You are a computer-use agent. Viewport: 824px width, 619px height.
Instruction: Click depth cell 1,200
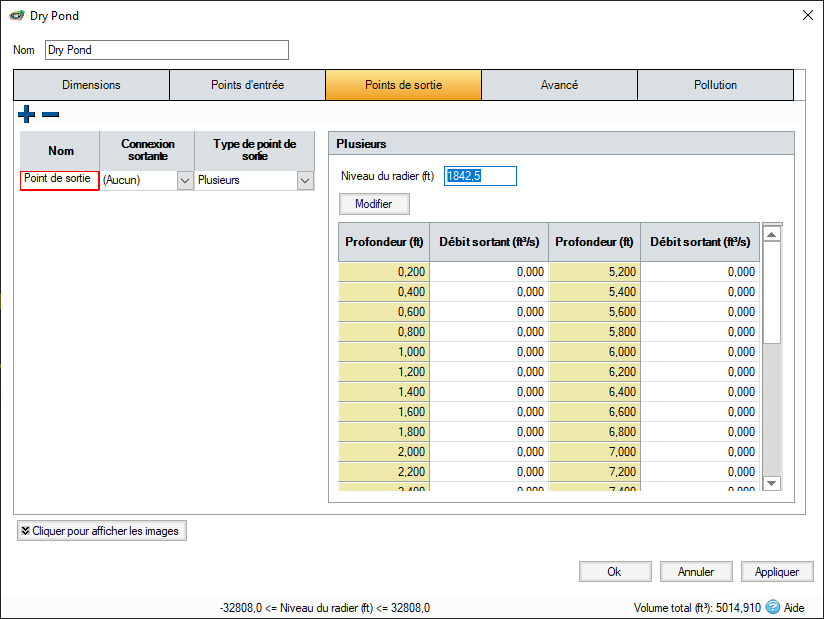click(384, 372)
